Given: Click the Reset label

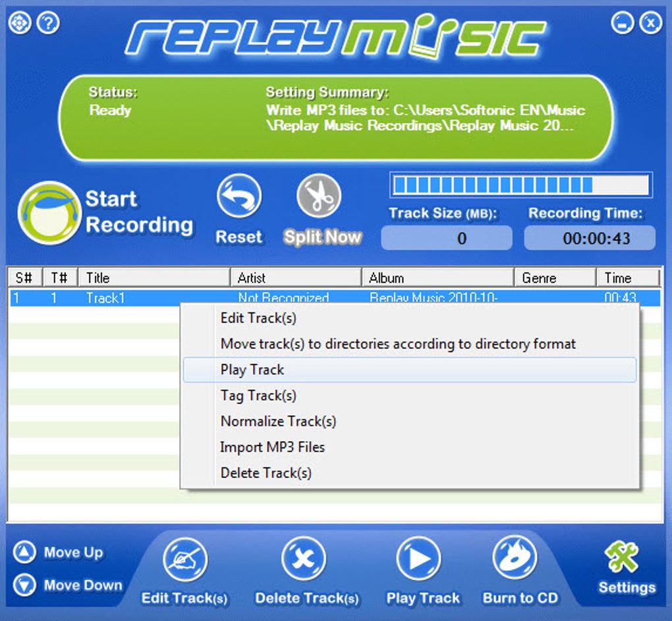Looking at the screenshot, I should pos(238,237).
